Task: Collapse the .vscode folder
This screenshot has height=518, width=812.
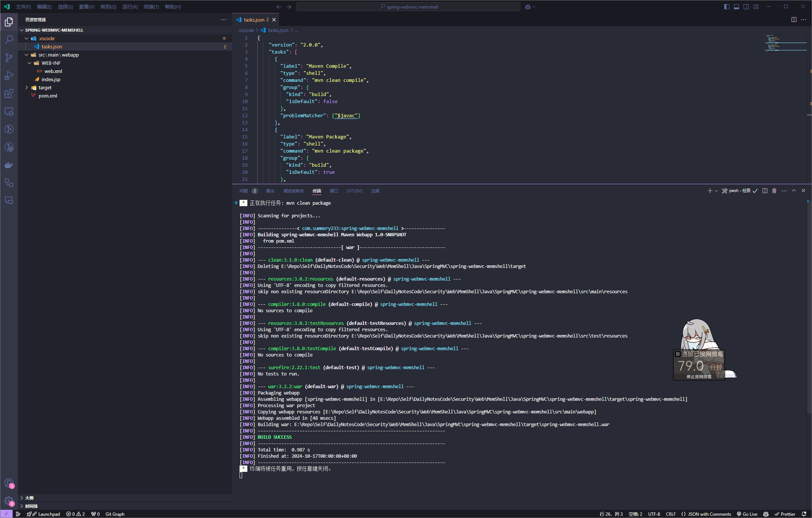Action: 26,38
